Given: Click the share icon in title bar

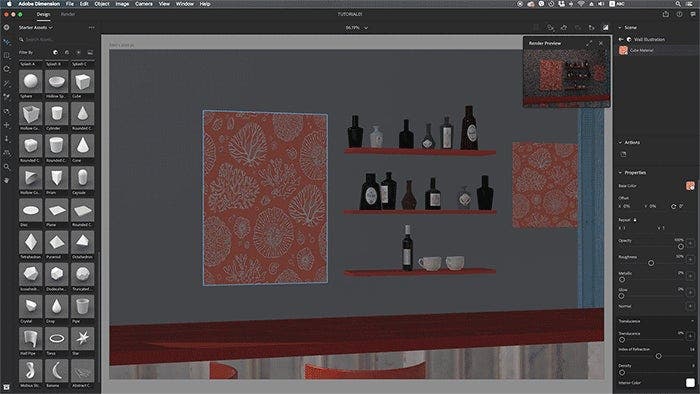Looking at the screenshot, I should [666, 14].
